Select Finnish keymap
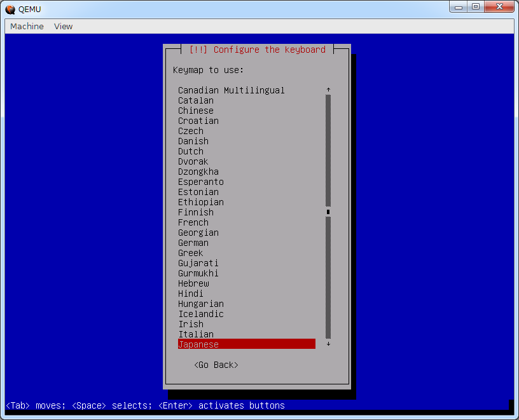 247,212
